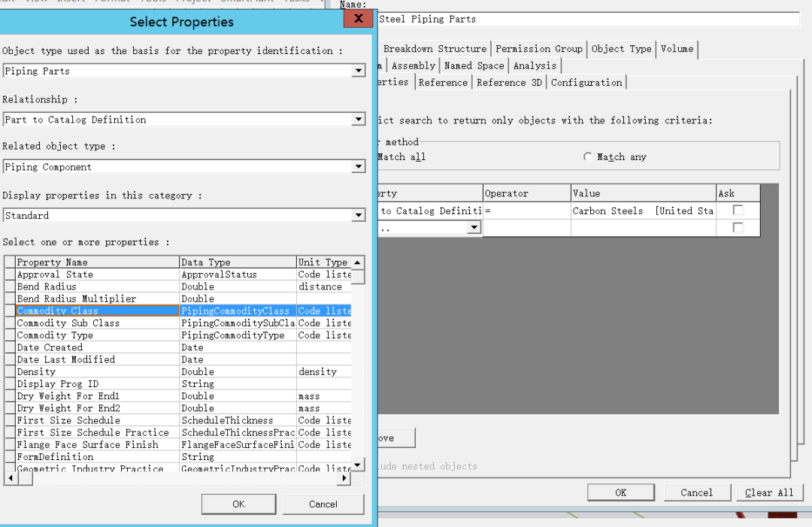The image size is (812, 527).
Task: Select the First Size Schedule property
Action: pyautogui.click(x=97, y=420)
